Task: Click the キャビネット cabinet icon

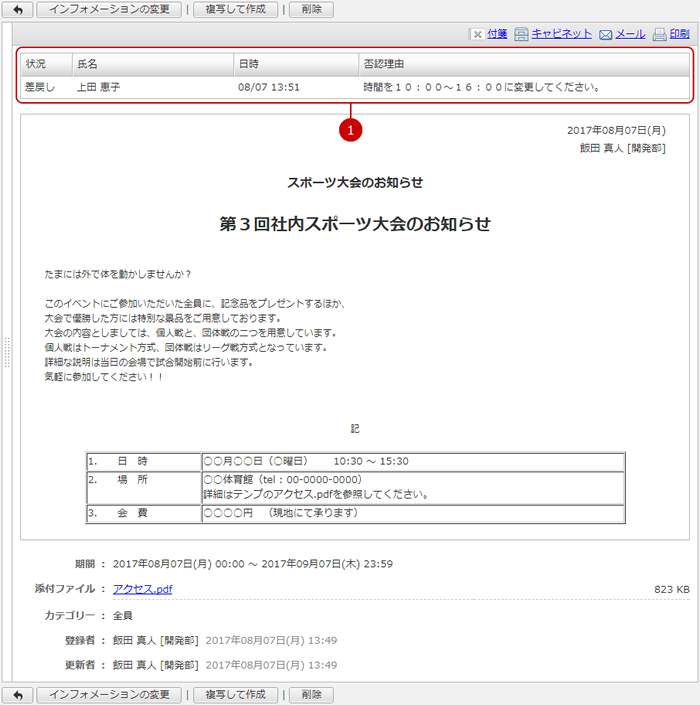Action: (521, 35)
